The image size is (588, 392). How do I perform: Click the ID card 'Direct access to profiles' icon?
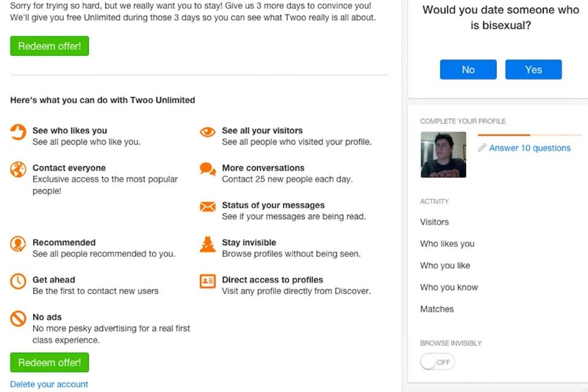[207, 282]
